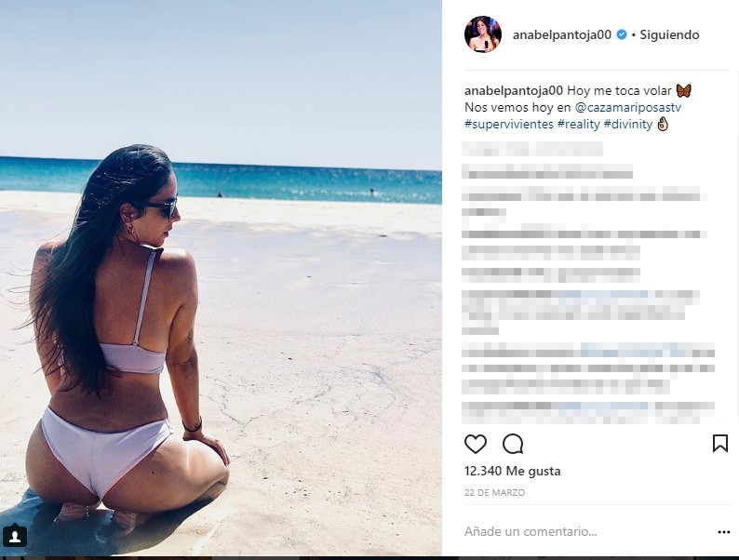Like the post with heart icon
Image resolution: width=739 pixels, height=560 pixels.
(x=476, y=444)
